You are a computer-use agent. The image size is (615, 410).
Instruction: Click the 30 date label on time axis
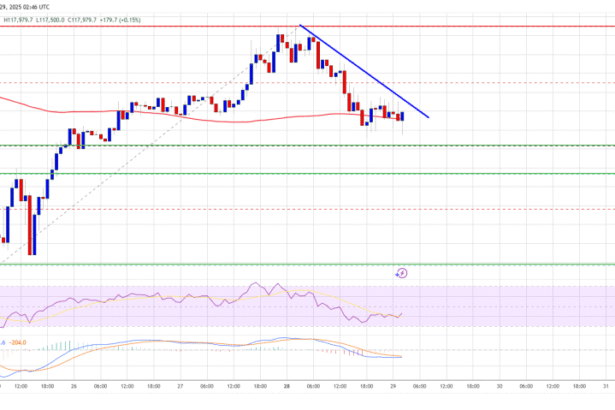click(x=500, y=385)
